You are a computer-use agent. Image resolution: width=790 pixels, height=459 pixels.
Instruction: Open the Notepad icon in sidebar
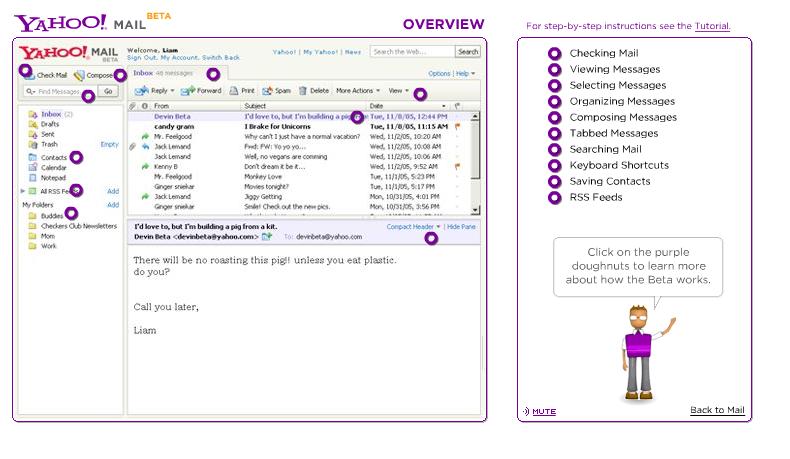(33, 178)
